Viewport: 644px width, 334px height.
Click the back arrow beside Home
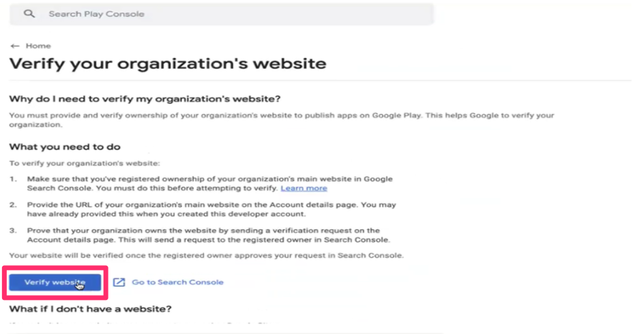click(15, 46)
